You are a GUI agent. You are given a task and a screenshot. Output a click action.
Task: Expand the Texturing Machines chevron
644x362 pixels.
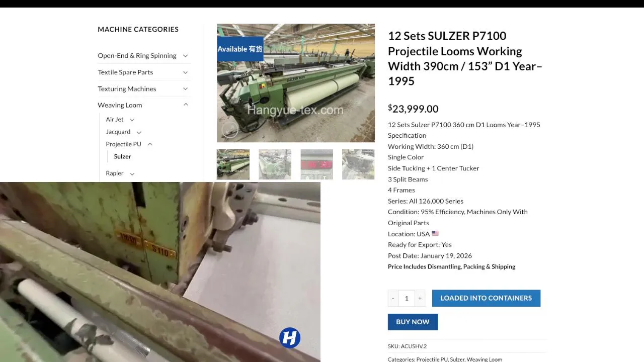click(x=185, y=89)
